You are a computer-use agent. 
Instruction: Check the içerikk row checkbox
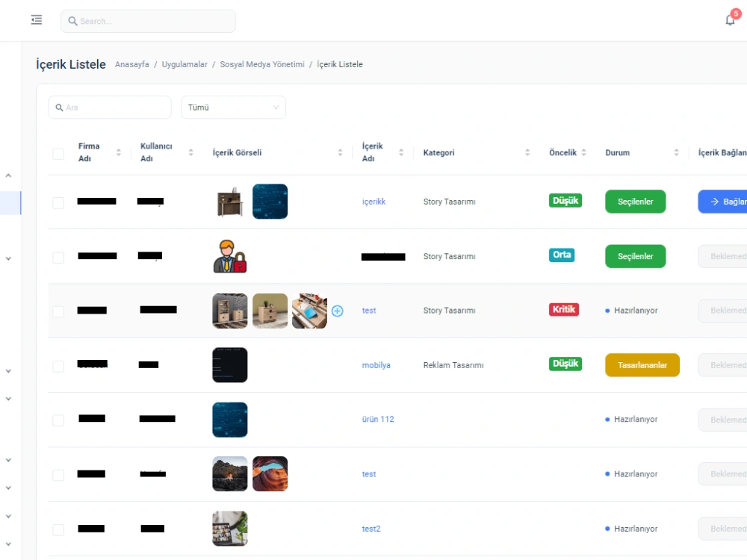click(x=58, y=203)
